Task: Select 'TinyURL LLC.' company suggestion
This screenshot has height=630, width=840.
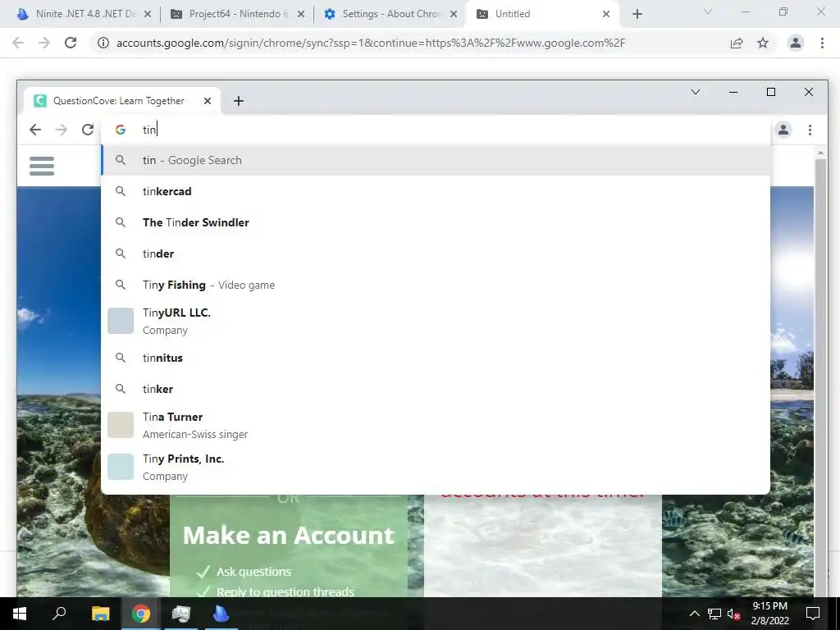Action: tap(436, 321)
